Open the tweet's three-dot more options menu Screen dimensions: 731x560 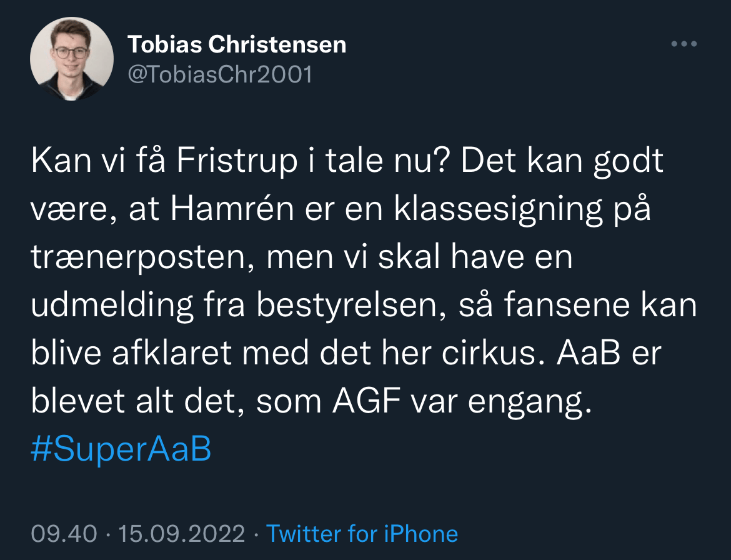(x=684, y=44)
